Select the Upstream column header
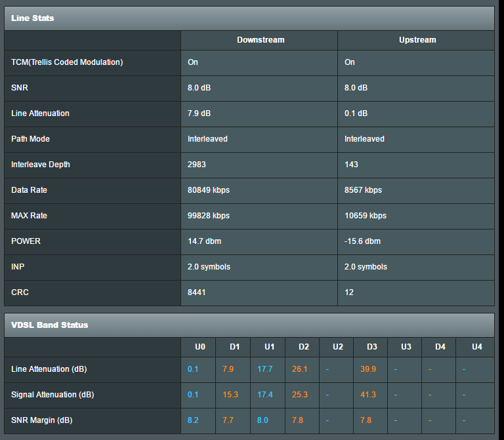Viewport: 504px width, 440px height. coord(417,40)
